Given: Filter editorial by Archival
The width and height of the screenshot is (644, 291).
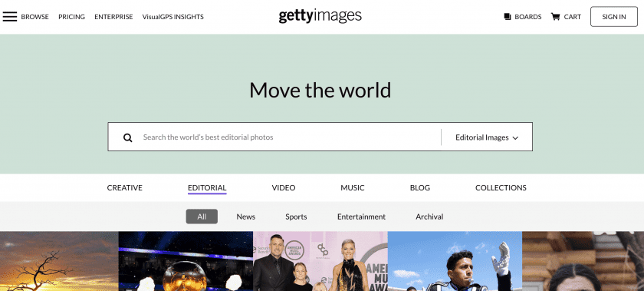Looking at the screenshot, I should [429, 217].
